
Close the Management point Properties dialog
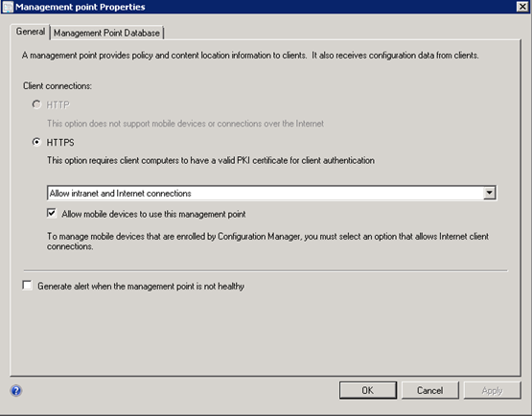522,7
